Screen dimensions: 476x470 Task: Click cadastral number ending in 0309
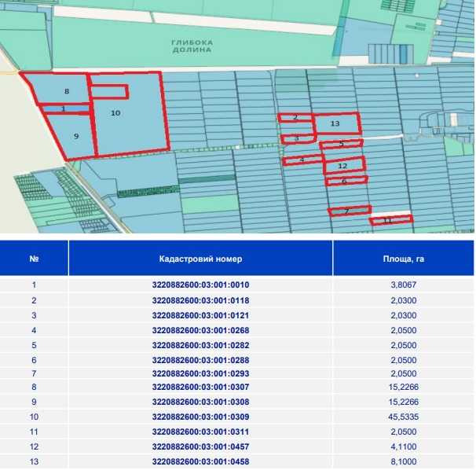pyautogui.click(x=200, y=417)
